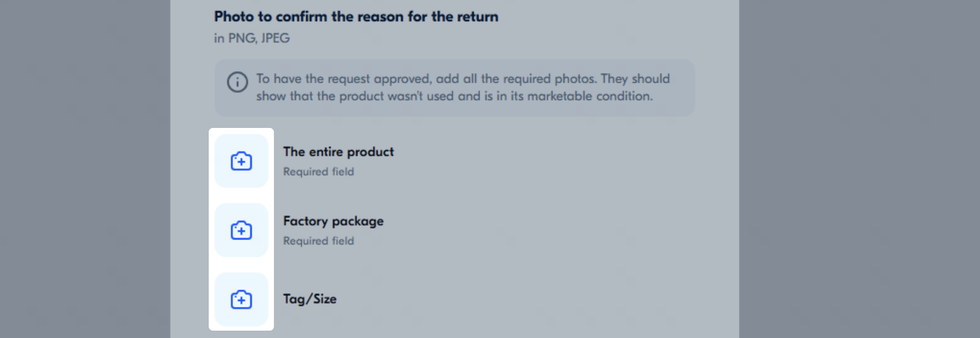The width and height of the screenshot is (980, 338).
Task: Click the Required field text under The entire product
Action: click(318, 171)
